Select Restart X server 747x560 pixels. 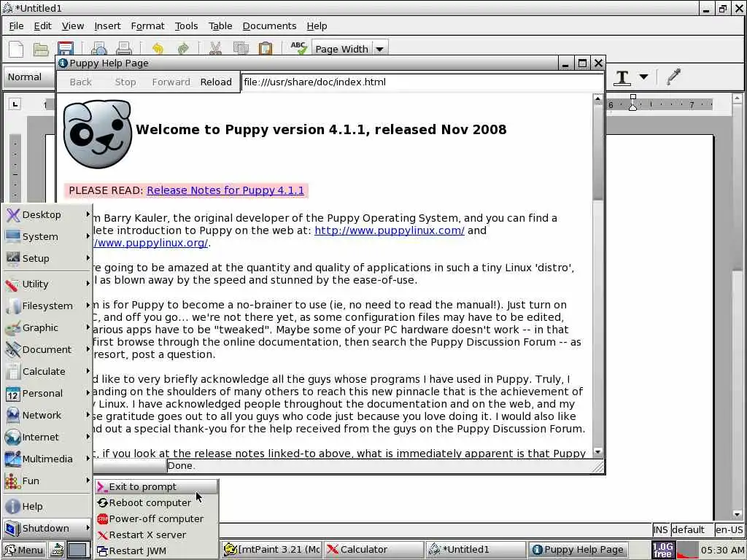(x=157, y=535)
